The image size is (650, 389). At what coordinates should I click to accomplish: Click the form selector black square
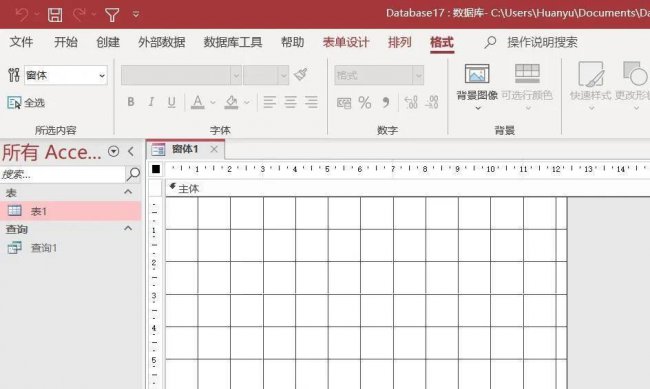coord(156,169)
